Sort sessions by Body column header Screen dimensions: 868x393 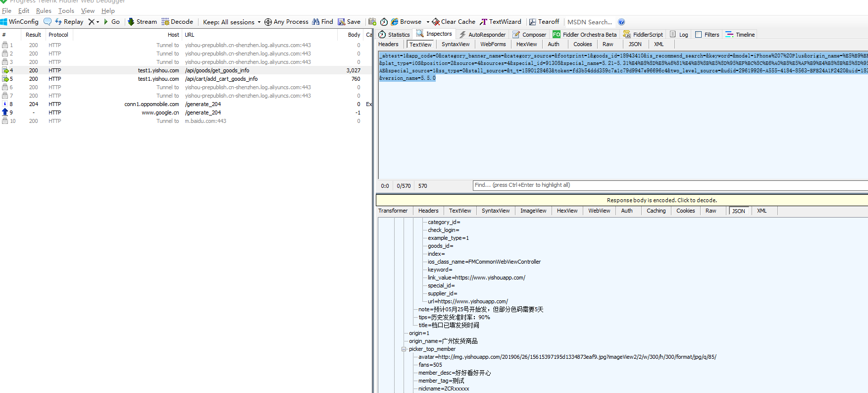coord(351,35)
